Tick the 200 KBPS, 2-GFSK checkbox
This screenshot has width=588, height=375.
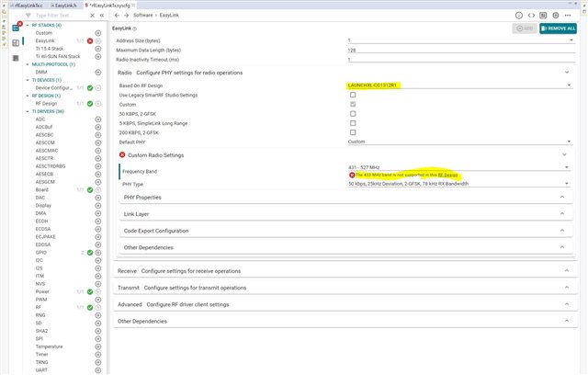(x=354, y=132)
